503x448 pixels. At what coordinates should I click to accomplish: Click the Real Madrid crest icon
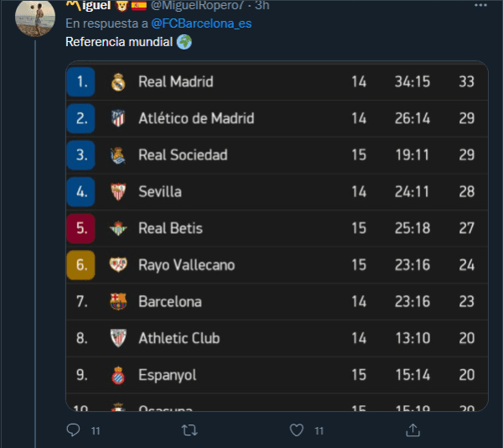(x=118, y=82)
